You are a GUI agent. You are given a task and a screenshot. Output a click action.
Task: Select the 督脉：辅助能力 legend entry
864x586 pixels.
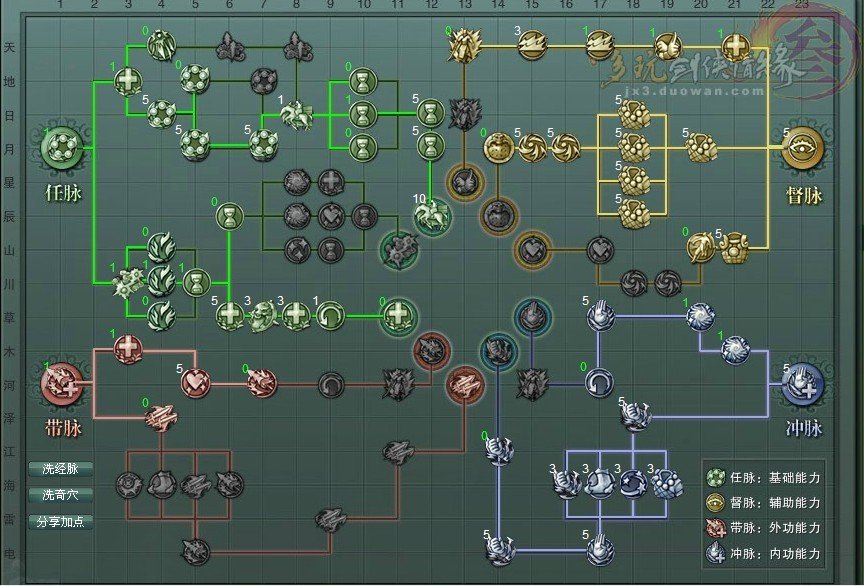[x=766, y=502]
